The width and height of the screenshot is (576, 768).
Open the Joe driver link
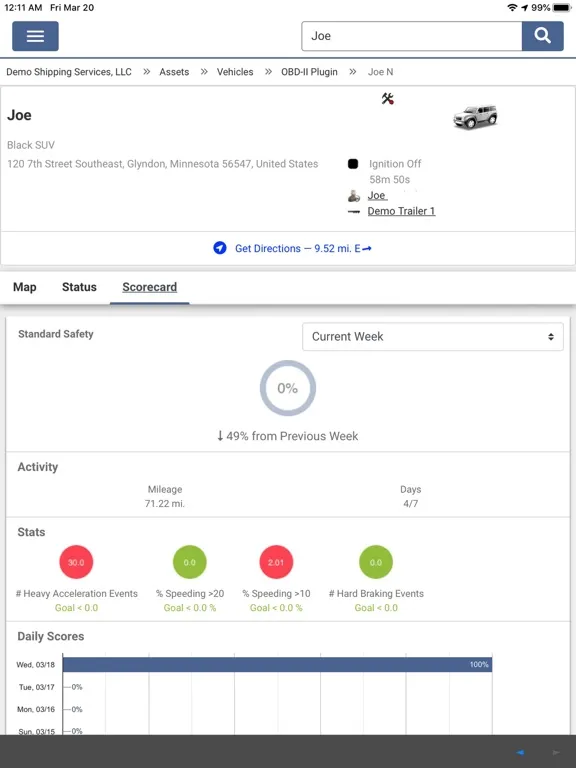point(377,195)
